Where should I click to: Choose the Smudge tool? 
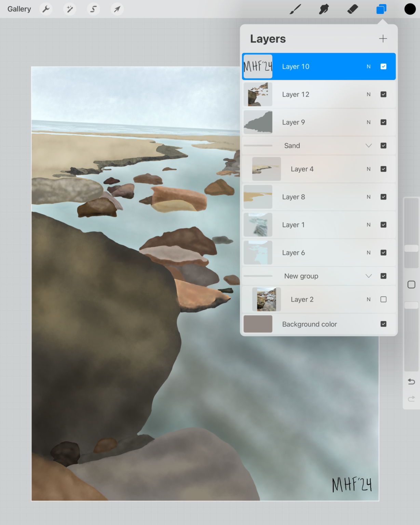(x=324, y=9)
